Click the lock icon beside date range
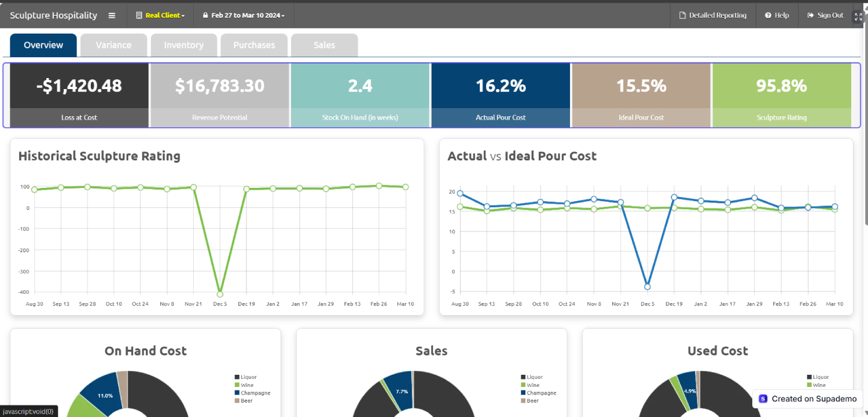The image size is (868, 417). [x=205, y=16]
